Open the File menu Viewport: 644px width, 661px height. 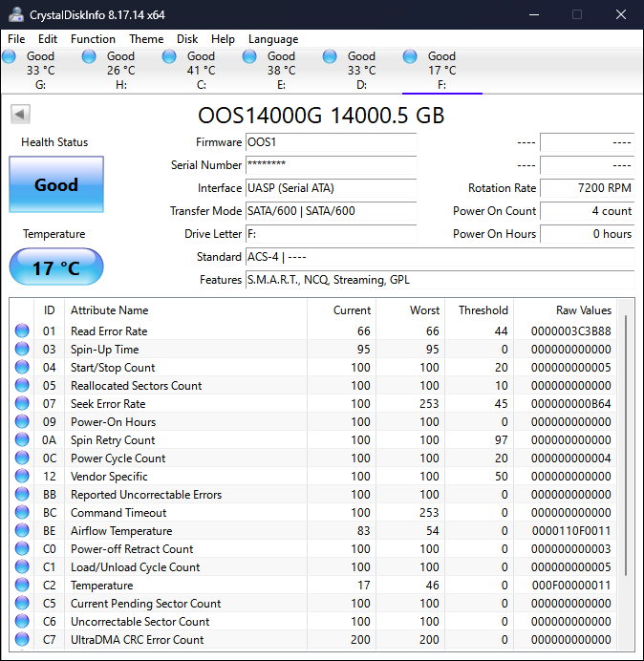[16, 39]
